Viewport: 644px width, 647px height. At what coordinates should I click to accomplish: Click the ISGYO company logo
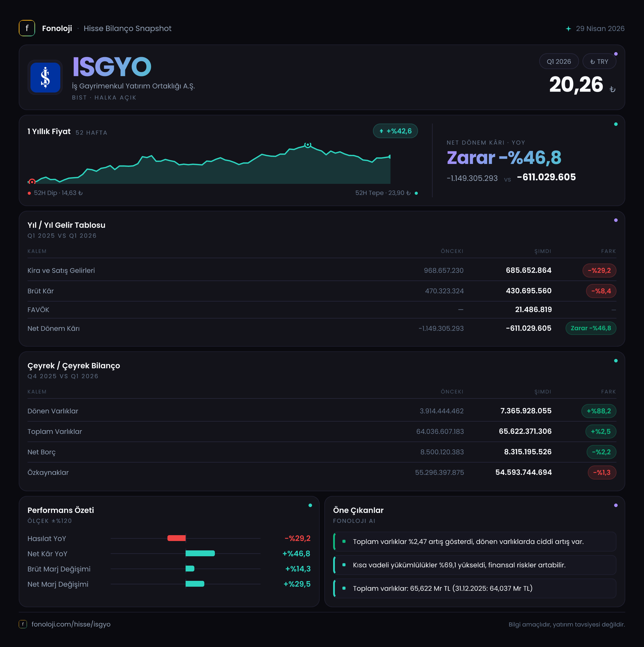click(45, 77)
